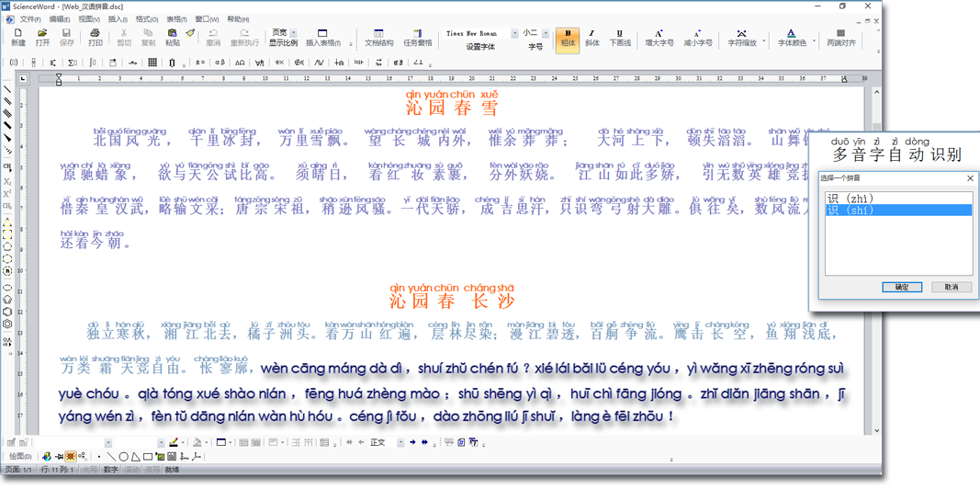This screenshot has width=980, height=501.
Task: Open the Font Color (字体颜色) picker
Action: (x=791, y=38)
